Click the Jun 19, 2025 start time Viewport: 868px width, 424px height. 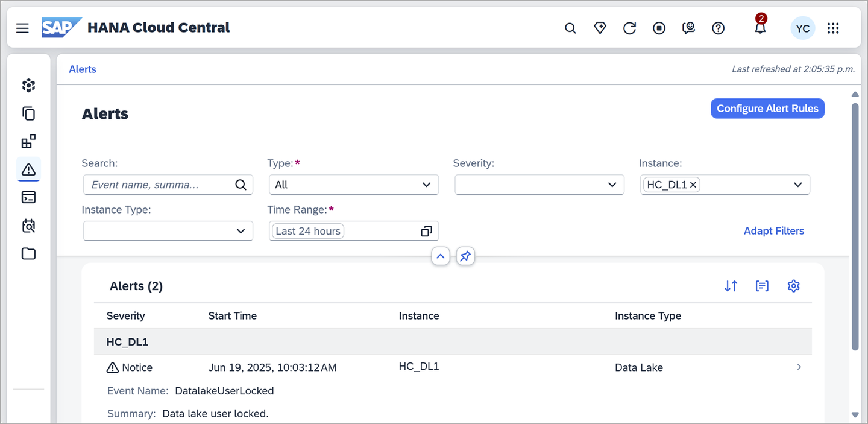(x=272, y=367)
